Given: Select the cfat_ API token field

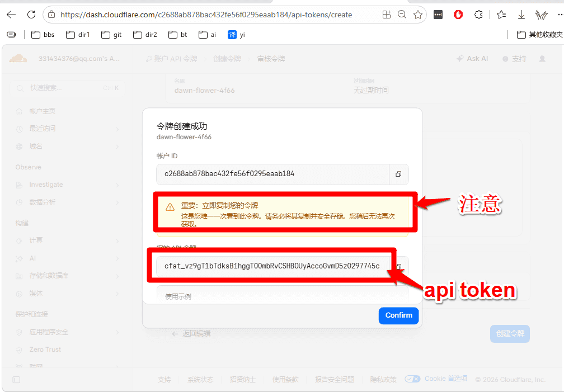Looking at the screenshot, I should click(x=273, y=266).
